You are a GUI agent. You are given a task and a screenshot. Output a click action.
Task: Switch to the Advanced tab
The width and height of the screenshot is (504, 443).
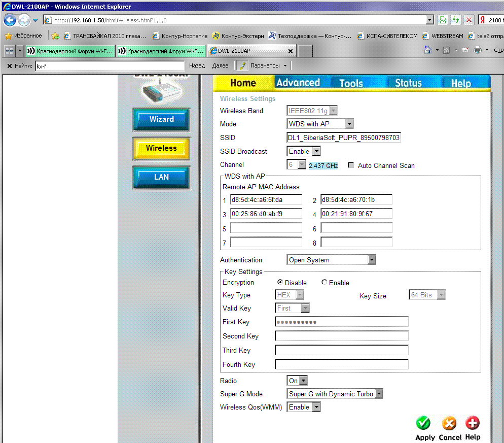(x=298, y=83)
